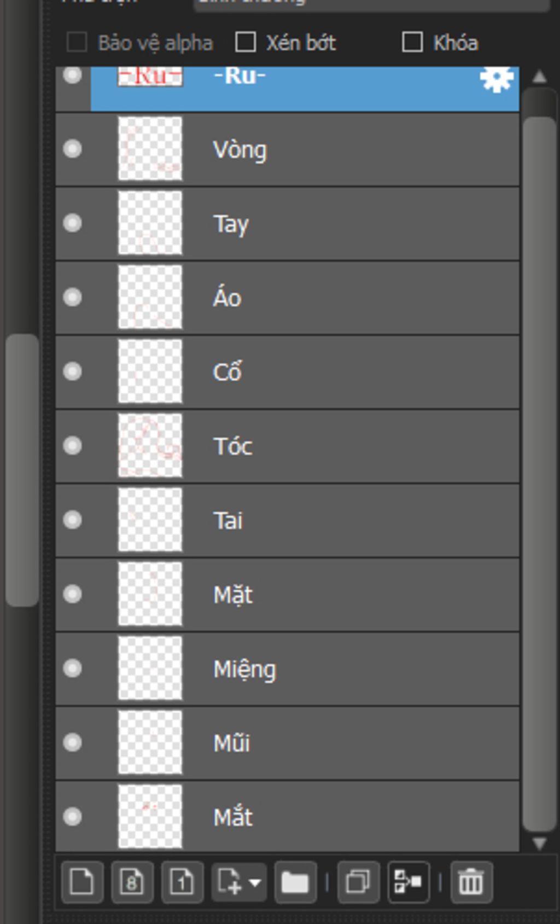Delete the selected layer
Image resolution: width=560 pixels, height=924 pixels.
click(x=471, y=882)
